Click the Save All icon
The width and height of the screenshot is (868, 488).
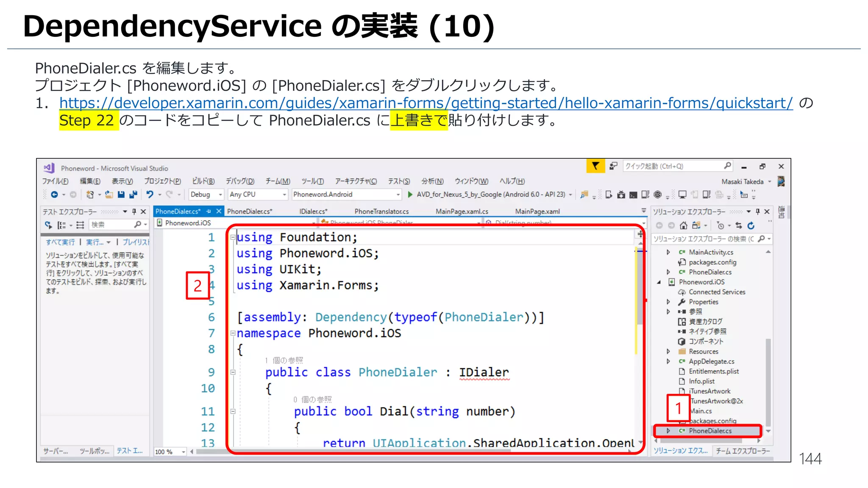pos(134,194)
